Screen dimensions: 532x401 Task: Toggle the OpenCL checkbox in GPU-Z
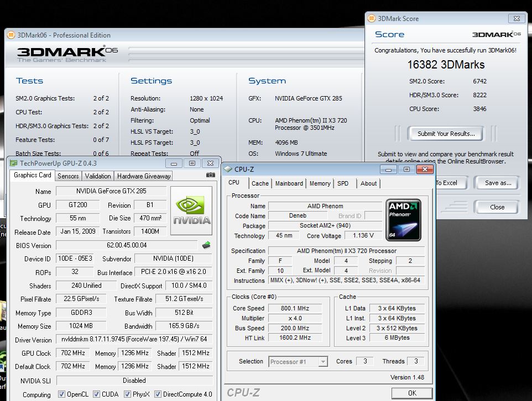pos(61,394)
